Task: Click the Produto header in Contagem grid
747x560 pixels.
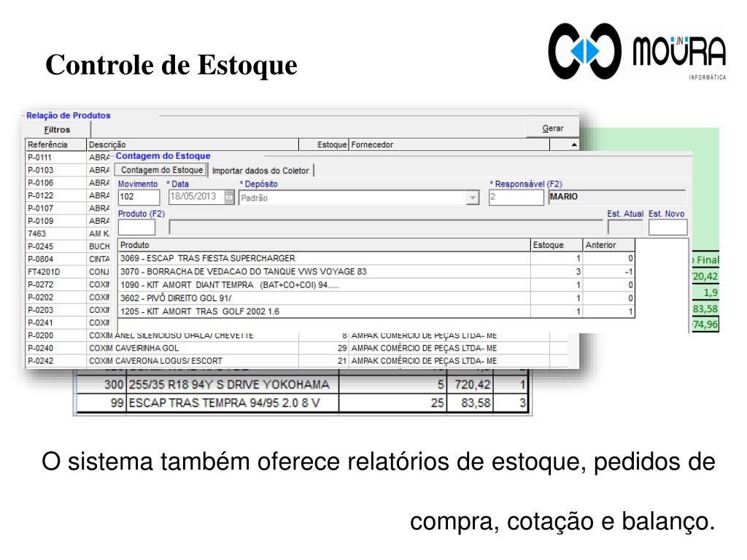Action: [324, 245]
